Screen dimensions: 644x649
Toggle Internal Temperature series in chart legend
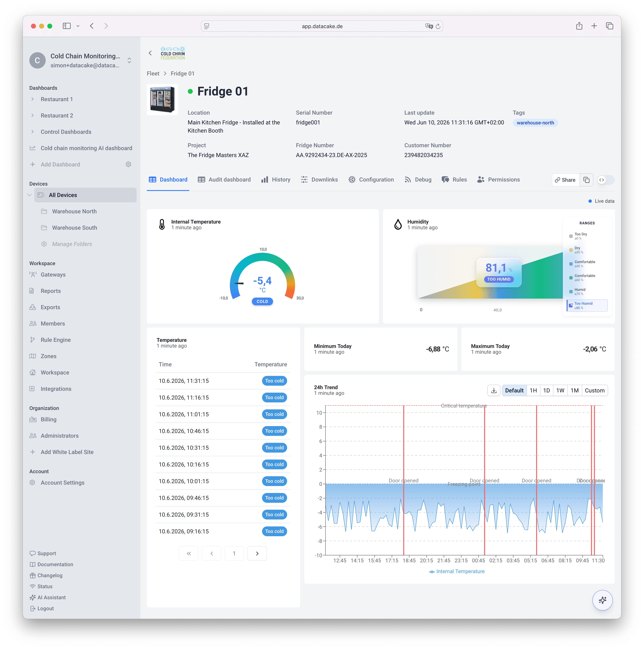tap(457, 571)
